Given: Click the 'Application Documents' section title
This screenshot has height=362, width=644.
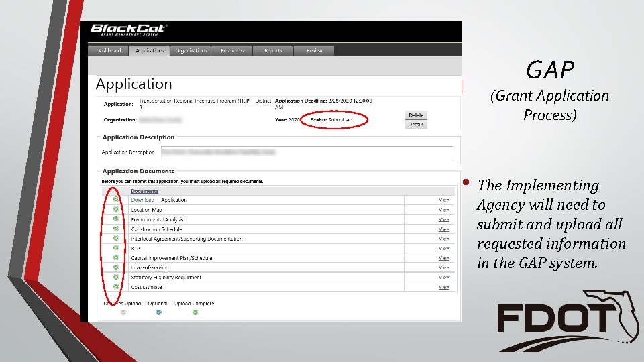Looking at the screenshot, I should [138, 171].
